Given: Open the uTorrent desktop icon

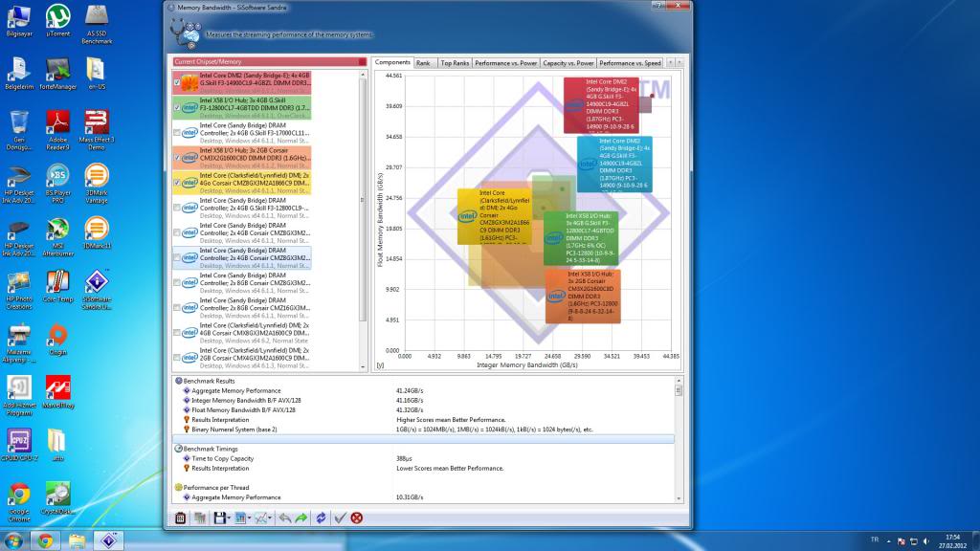Looking at the screenshot, I should [x=58, y=21].
